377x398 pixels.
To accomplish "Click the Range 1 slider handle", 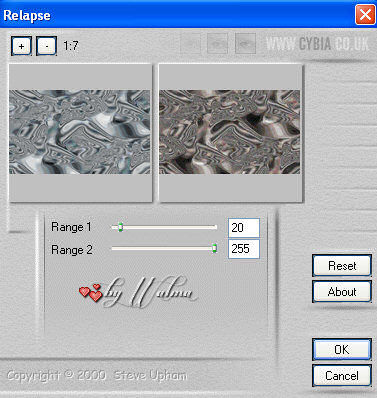I will pyautogui.click(x=121, y=227).
